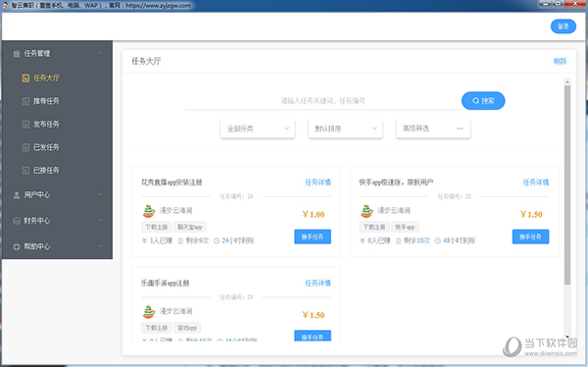Click the 乐趣手游app注册 task title
The image size is (588, 367).
(x=165, y=284)
